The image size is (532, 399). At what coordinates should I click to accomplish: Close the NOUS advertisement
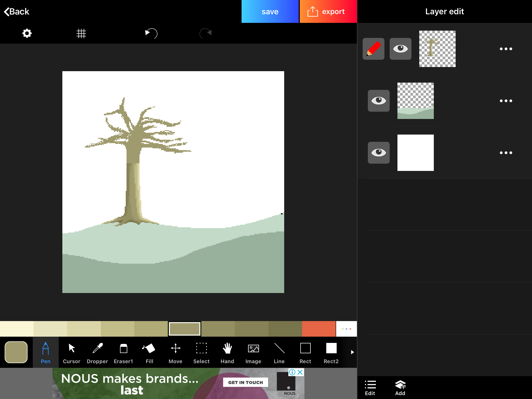click(300, 372)
